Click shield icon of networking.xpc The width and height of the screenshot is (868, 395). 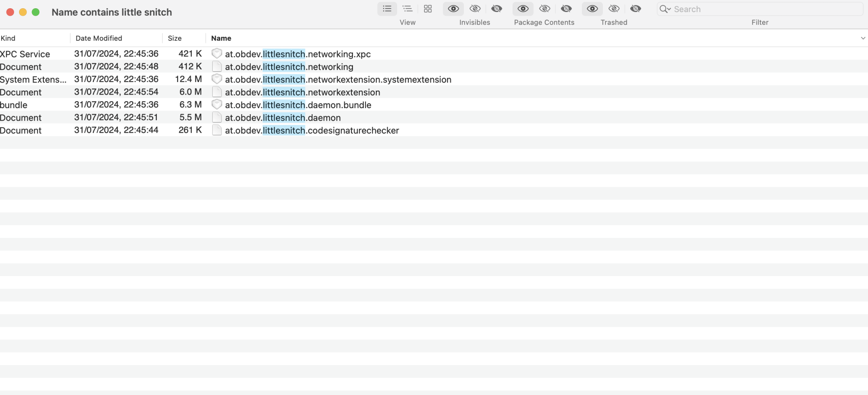pos(217,53)
